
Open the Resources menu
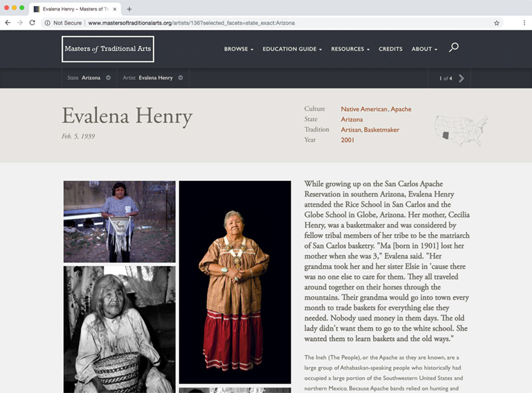pos(350,49)
